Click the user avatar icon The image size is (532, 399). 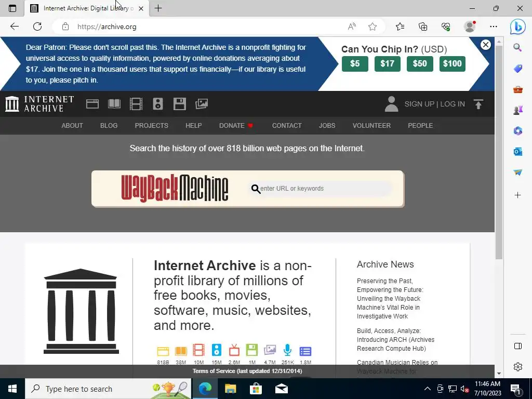(391, 104)
